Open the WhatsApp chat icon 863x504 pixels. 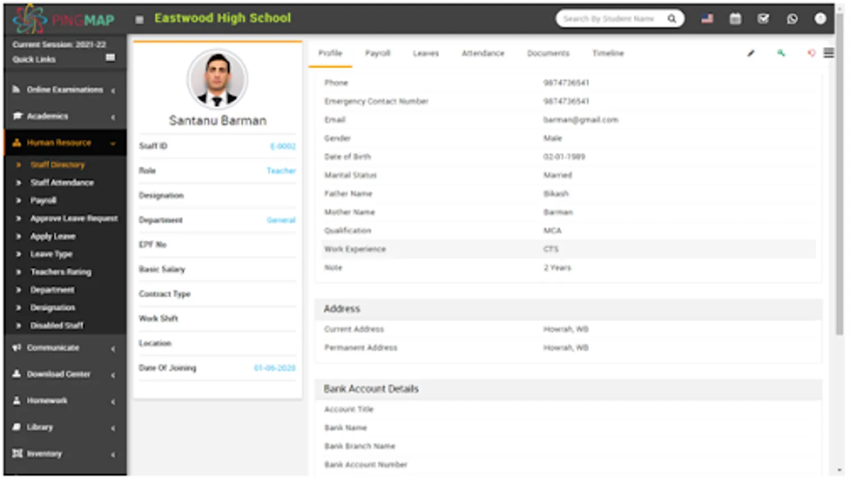792,18
